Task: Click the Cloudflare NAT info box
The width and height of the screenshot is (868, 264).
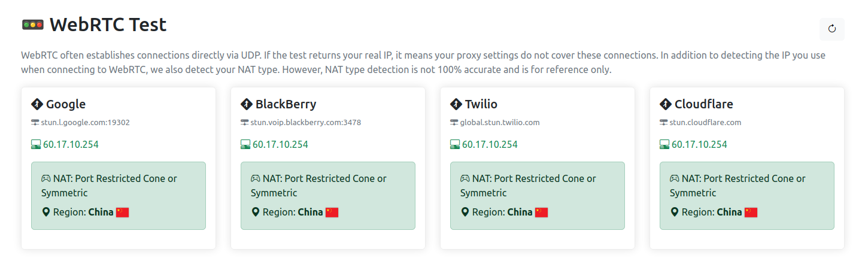Action: 747,196
